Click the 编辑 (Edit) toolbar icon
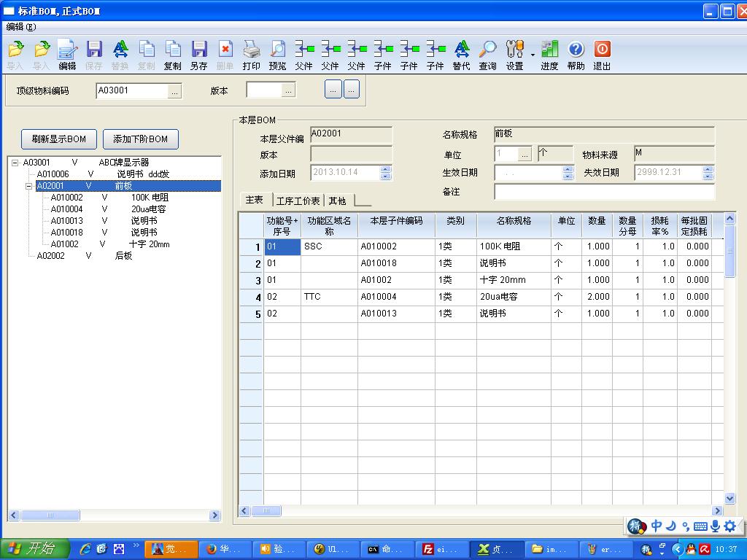The height and width of the screenshot is (560, 747). tap(68, 55)
